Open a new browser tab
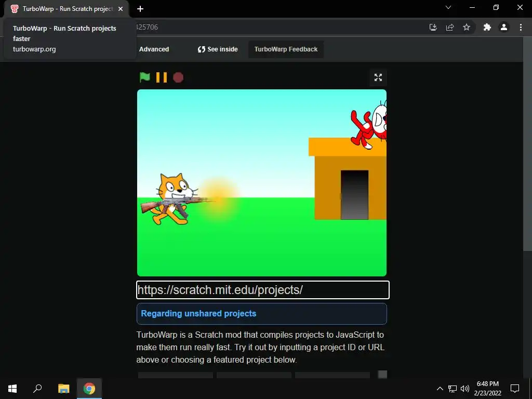This screenshot has height=399, width=532. coord(140,9)
